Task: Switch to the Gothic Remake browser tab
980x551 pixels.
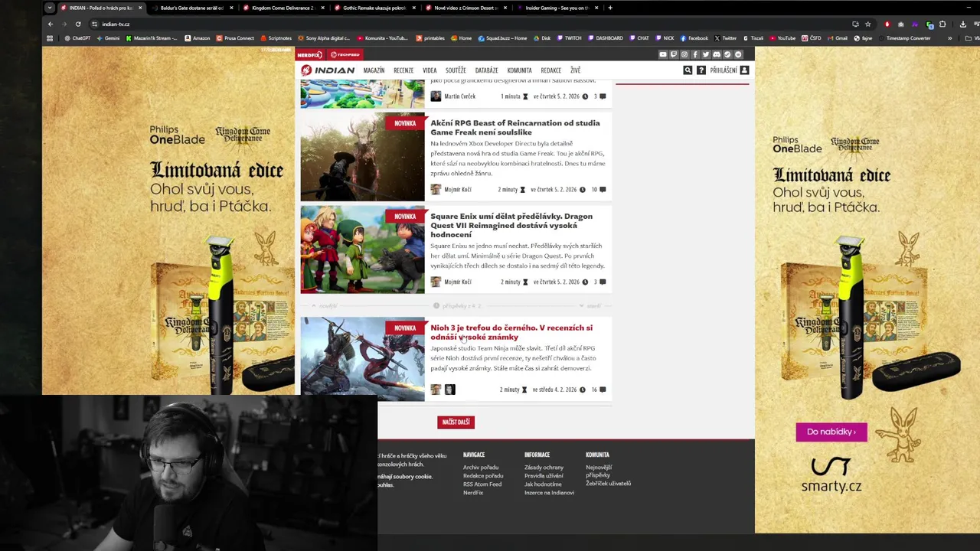Action: click(x=374, y=8)
